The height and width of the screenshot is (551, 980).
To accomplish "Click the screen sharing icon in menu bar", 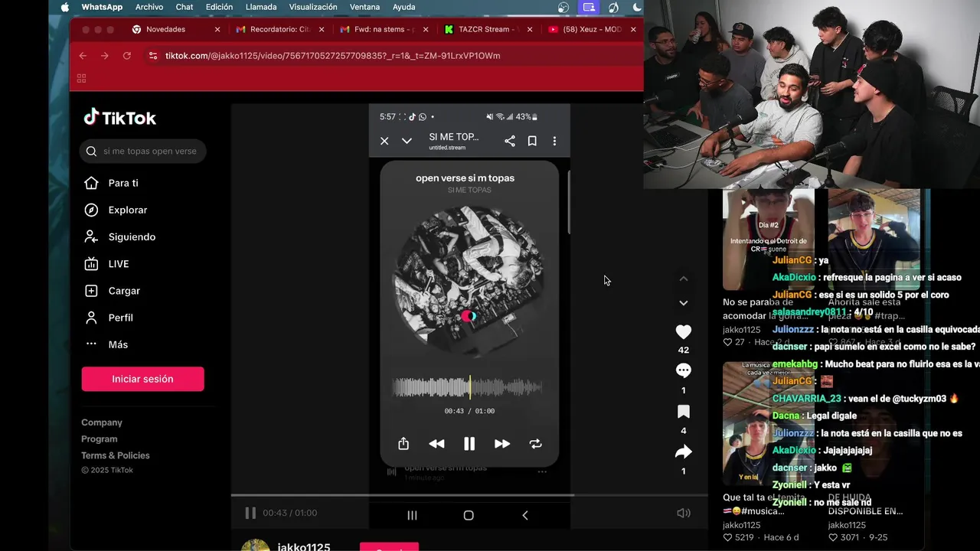I will pos(589,7).
